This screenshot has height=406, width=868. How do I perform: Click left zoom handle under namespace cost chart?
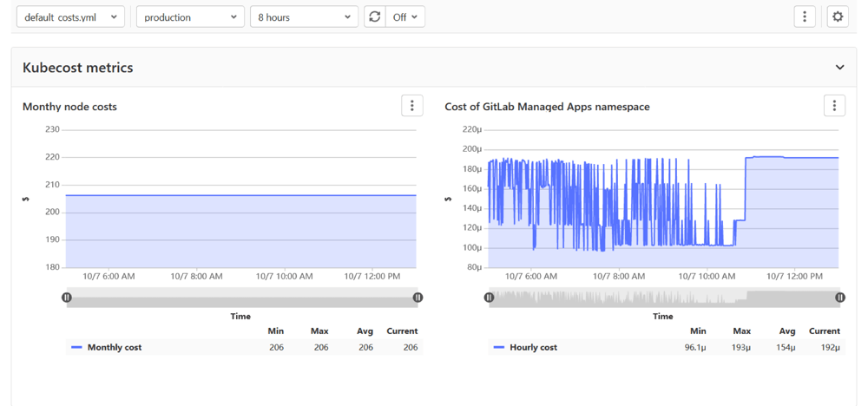pos(490,298)
